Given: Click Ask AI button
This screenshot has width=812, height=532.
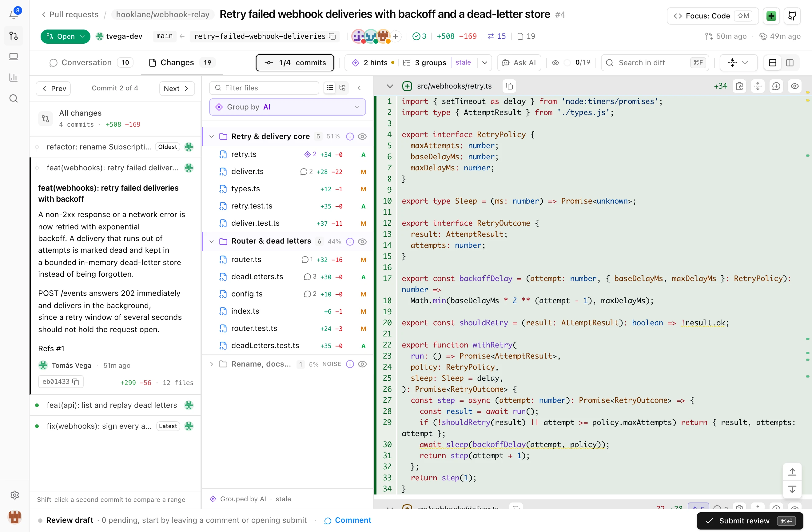Looking at the screenshot, I should pos(519,63).
